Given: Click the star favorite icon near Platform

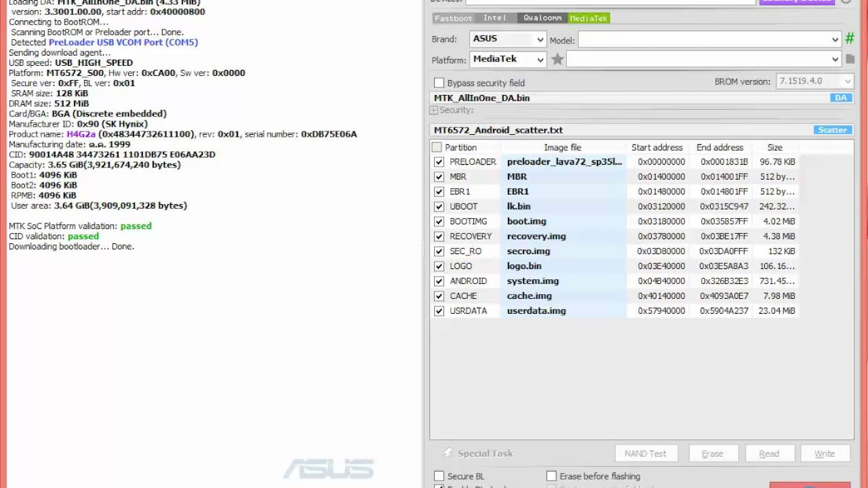Looking at the screenshot, I should point(557,60).
